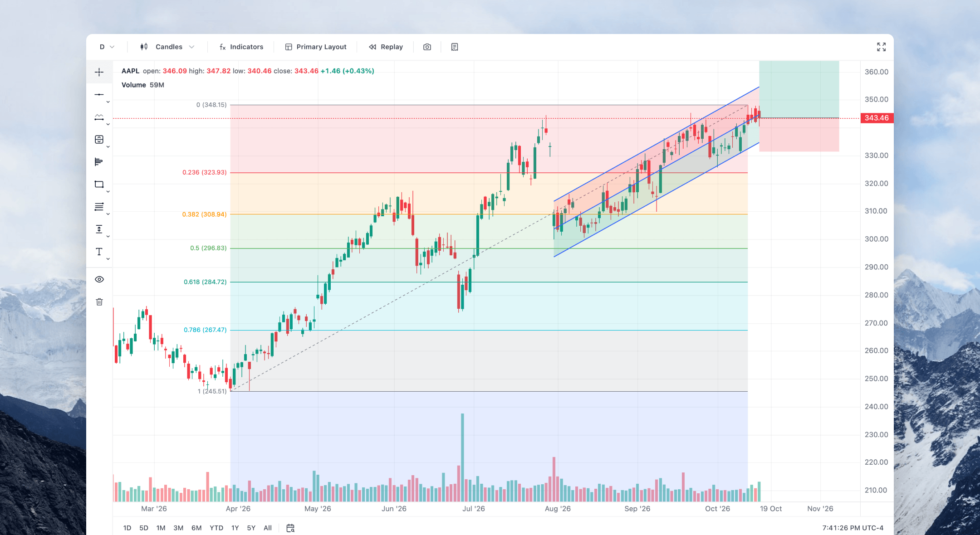980x535 pixels.
Task: Select the long/short position tool
Action: point(99,139)
